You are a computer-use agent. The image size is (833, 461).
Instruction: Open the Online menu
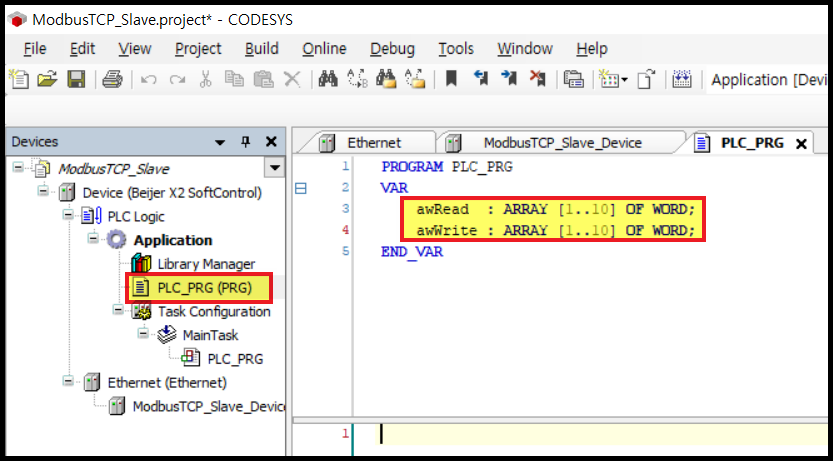pos(325,49)
